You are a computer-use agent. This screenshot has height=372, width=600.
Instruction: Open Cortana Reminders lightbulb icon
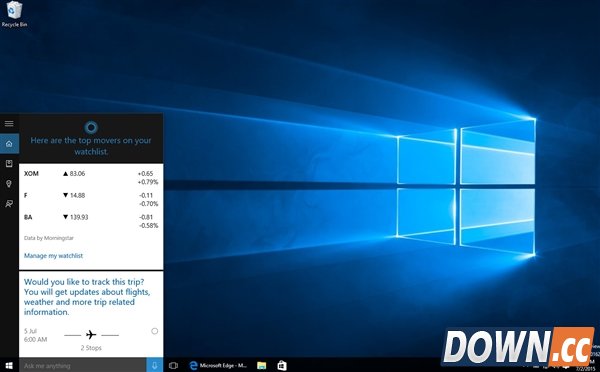pos(9,184)
